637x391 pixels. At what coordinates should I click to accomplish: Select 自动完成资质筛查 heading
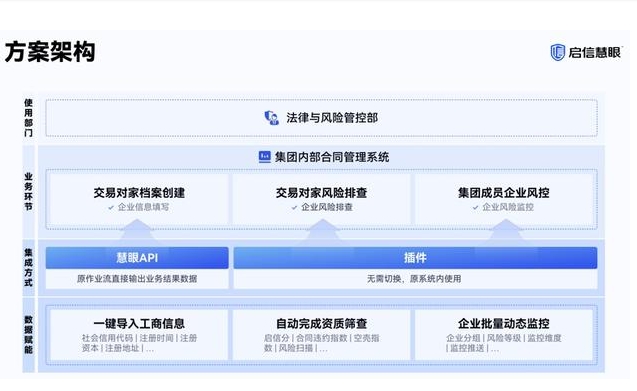[x=321, y=324]
